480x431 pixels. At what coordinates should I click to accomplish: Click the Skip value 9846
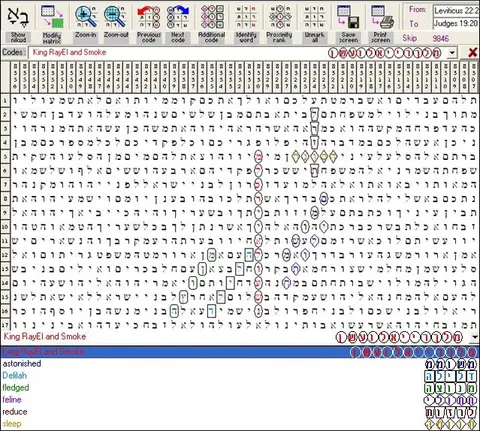(440, 38)
